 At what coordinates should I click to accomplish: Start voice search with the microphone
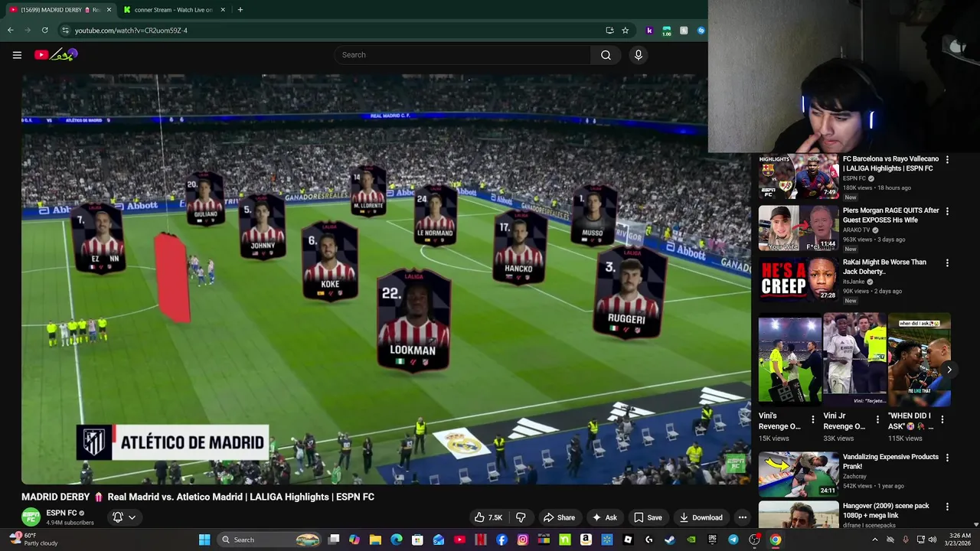(638, 55)
